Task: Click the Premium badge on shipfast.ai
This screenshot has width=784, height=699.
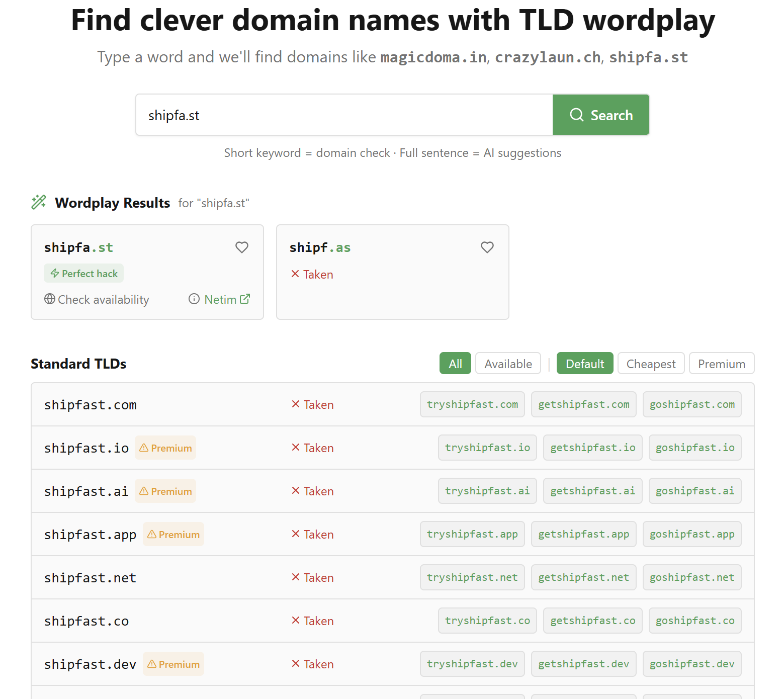Action: [x=165, y=491]
